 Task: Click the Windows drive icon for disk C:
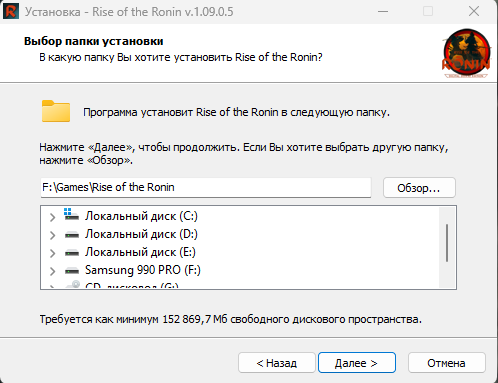coord(71,215)
